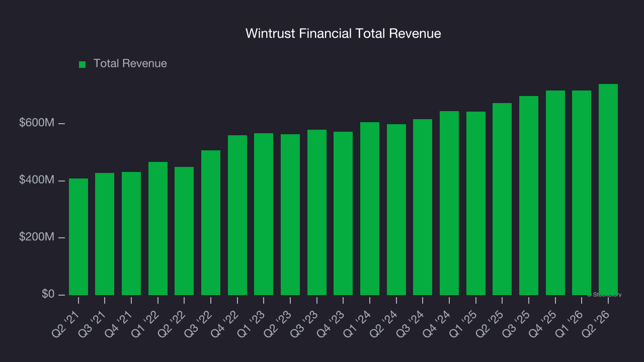Select the Q4 '24 revenue bar
The width and height of the screenshot is (644, 362).
click(x=449, y=203)
